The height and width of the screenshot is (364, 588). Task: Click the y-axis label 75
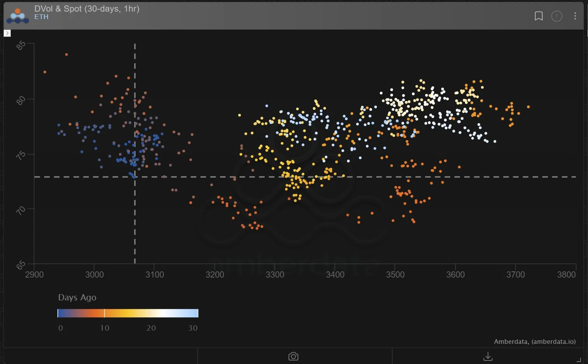click(21, 155)
